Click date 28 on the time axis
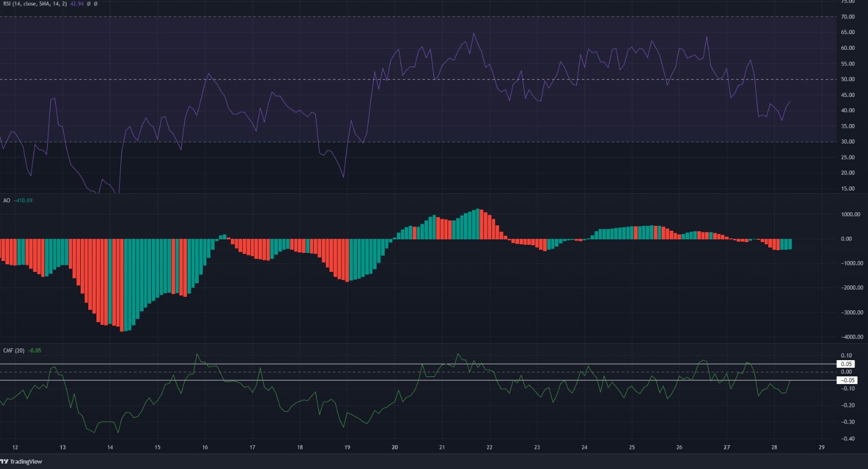This screenshot has height=469, width=868. pos(774,447)
